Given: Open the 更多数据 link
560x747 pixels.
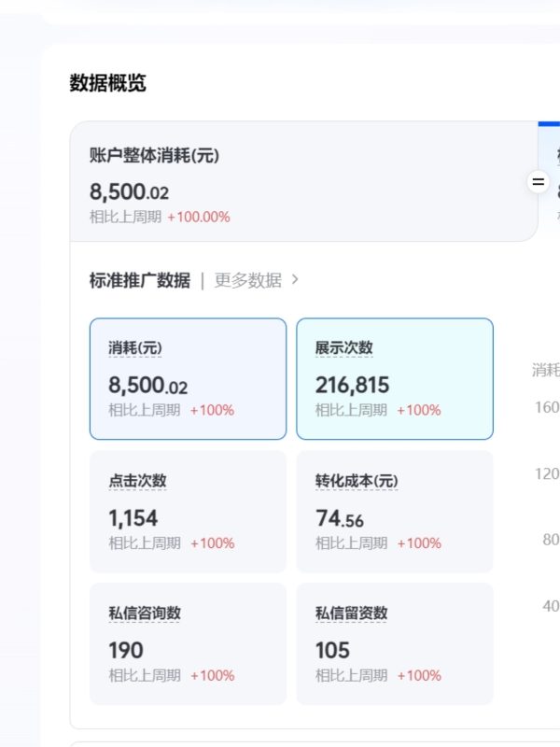Looking at the screenshot, I should pos(247,280).
